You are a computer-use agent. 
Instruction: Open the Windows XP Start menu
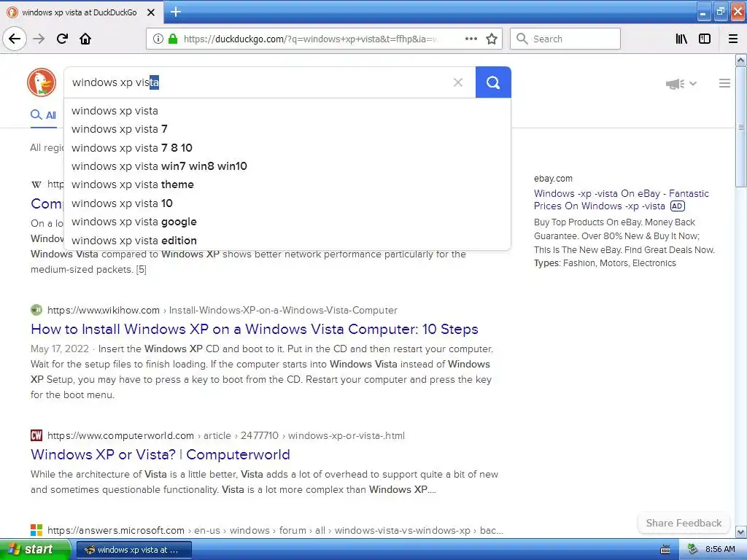(36, 550)
